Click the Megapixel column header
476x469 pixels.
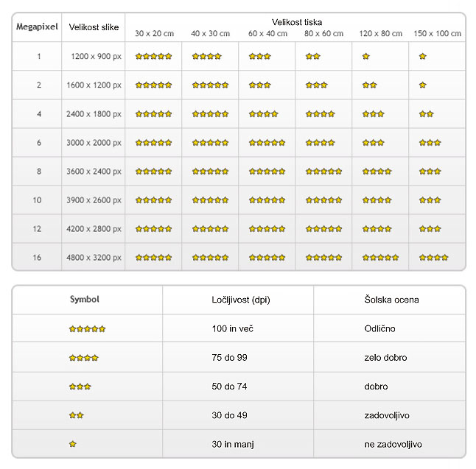pos(37,27)
